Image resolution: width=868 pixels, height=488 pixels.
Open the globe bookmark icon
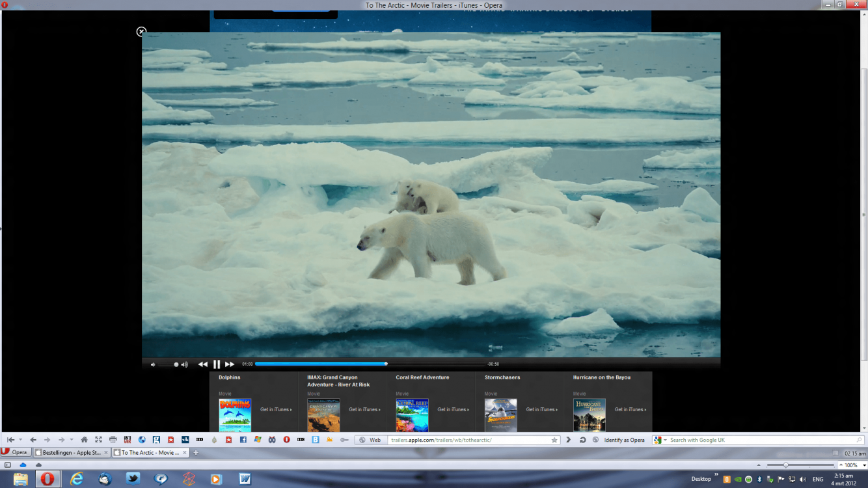pyautogui.click(x=142, y=440)
